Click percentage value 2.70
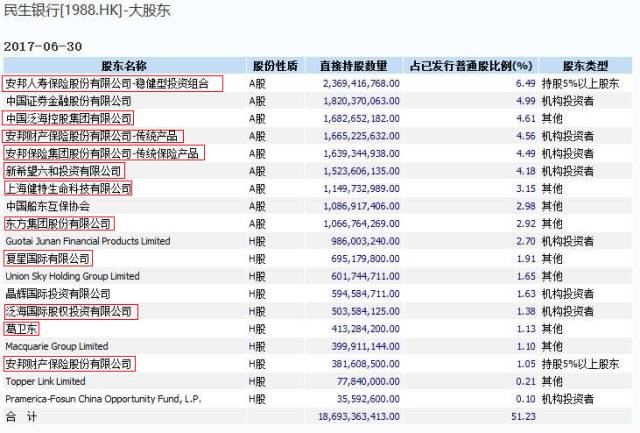 (526, 241)
